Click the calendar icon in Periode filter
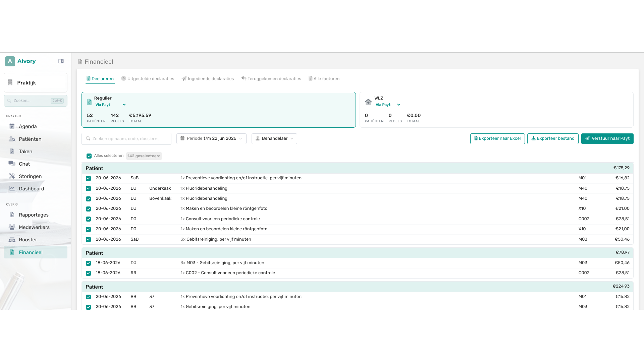Viewport: 644px width, 362px height. [x=182, y=138]
